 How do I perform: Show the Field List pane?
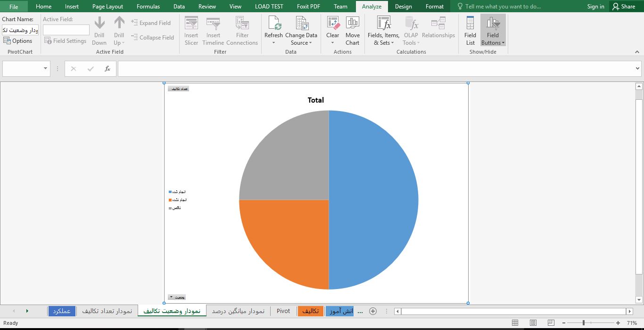[470, 31]
